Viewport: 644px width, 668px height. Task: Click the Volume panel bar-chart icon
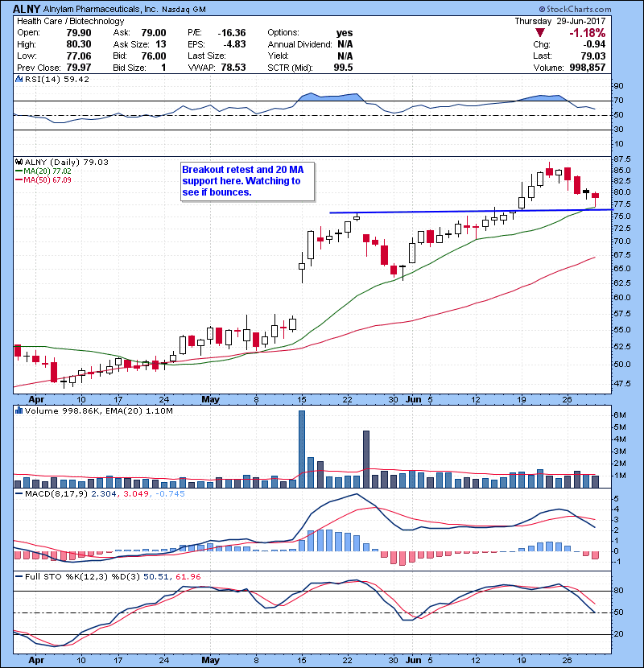(19, 410)
